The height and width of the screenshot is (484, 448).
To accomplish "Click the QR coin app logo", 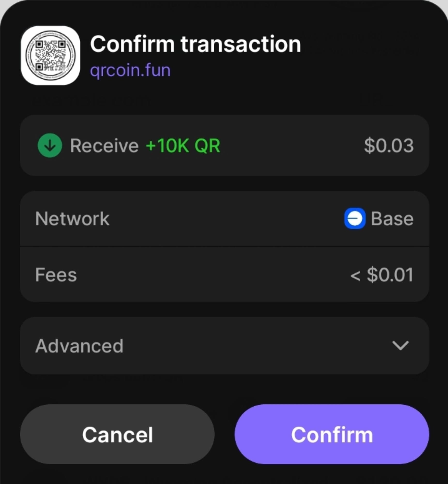I will 50,55.
